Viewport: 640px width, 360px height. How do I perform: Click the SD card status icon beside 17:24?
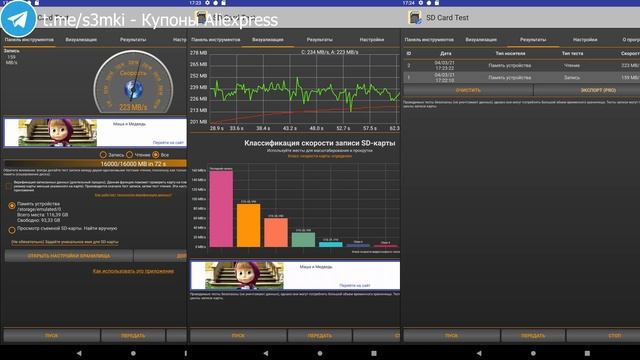click(x=437, y=2)
